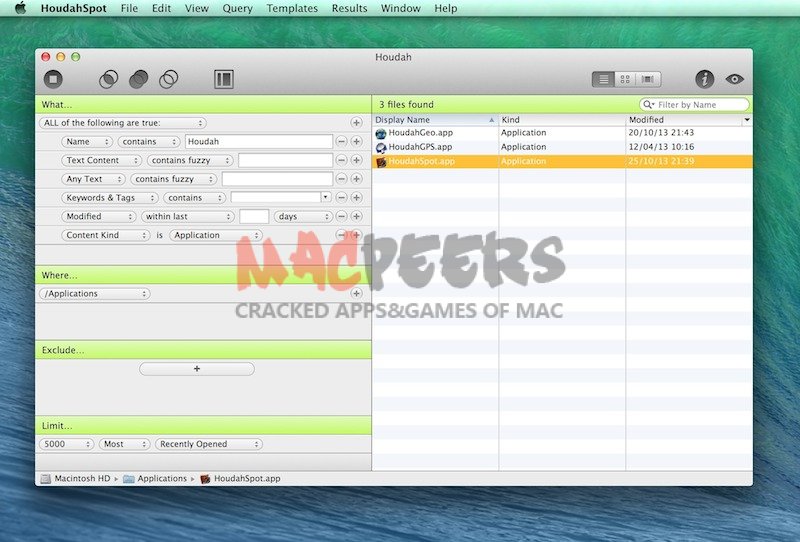Open contains operator dropdown for Name
800x542 pixels.
coord(148,141)
